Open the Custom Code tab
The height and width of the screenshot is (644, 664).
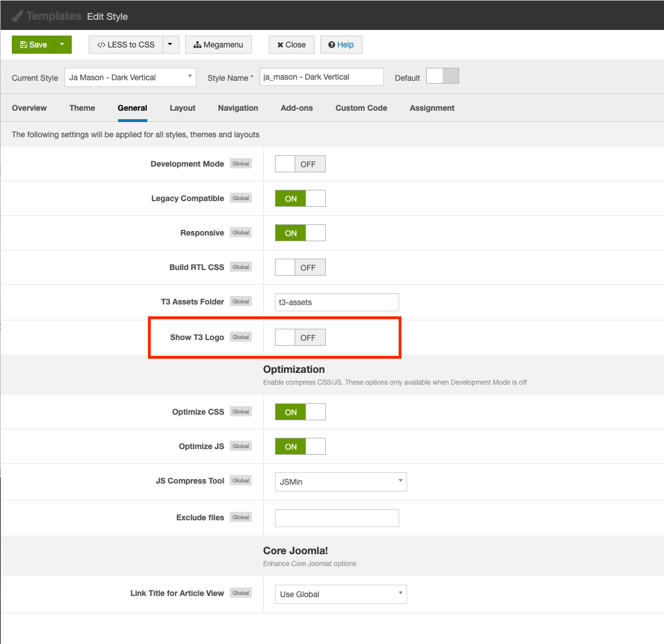click(361, 108)
